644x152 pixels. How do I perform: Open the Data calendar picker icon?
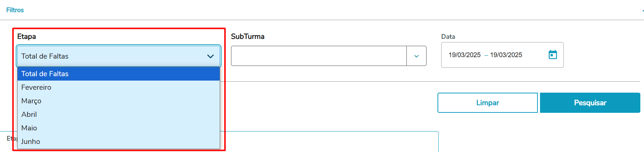click(x=552, y=55)
